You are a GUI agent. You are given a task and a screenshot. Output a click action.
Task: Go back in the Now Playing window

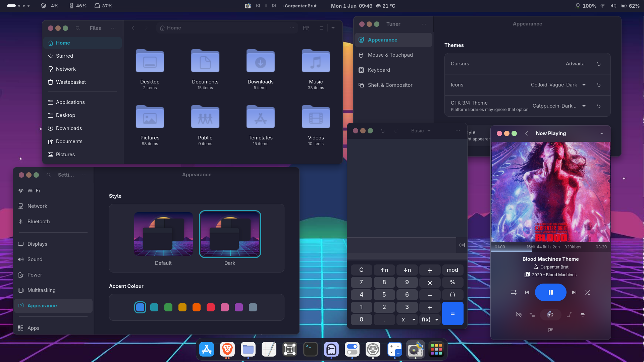(527, 133)
